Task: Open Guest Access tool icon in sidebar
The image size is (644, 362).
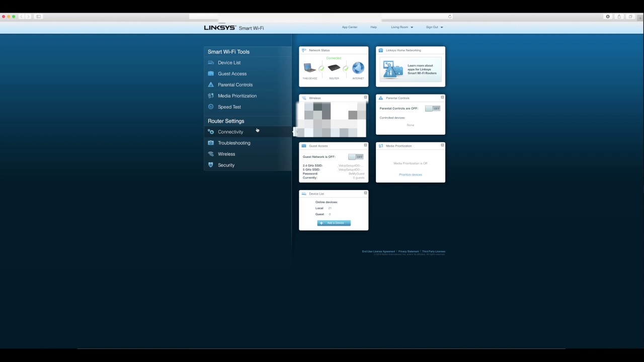Action: [211, 73]
